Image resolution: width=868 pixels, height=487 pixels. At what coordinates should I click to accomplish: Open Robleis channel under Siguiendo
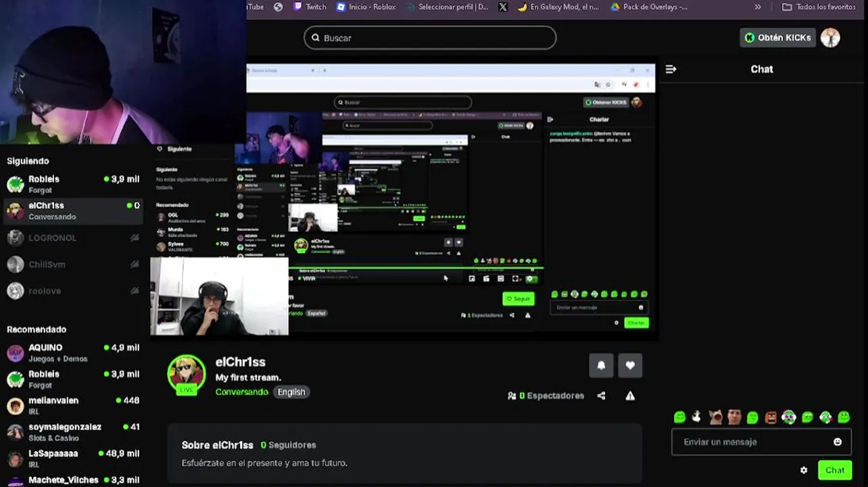pos(73,184)
